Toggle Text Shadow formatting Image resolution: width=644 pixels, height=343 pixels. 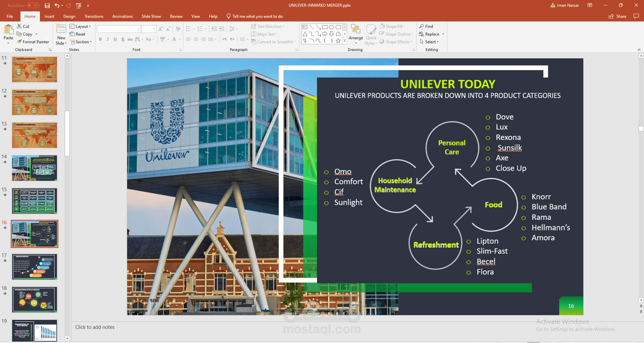(x=123, y=39)
